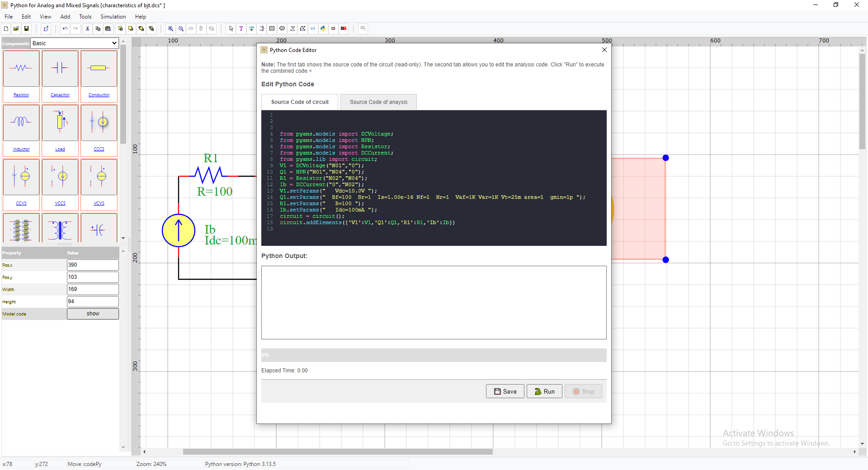The height and width of the screenshot is (470, 868).
Task: Pick the Load component icon
Action: pos(60,122)
